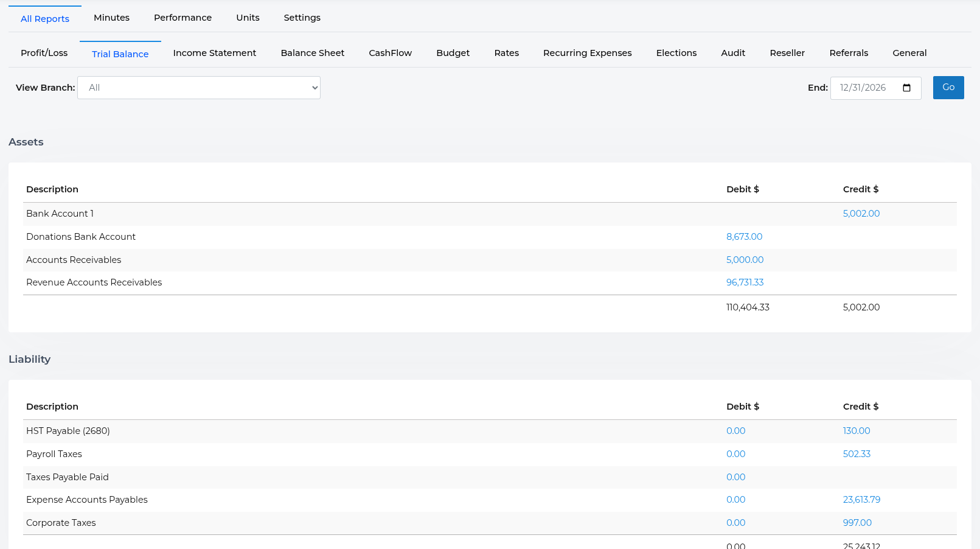The width and height of the screenshot is (980, 549).
Task: Expand the View Branch dropdown
Action: pyautogui.click(x=198, y=88)
